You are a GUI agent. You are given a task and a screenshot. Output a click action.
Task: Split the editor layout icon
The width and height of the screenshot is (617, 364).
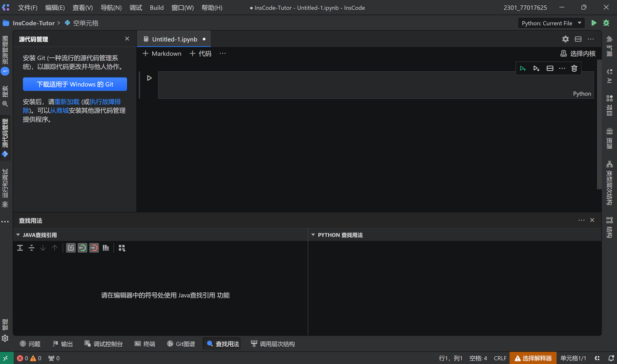578,39
